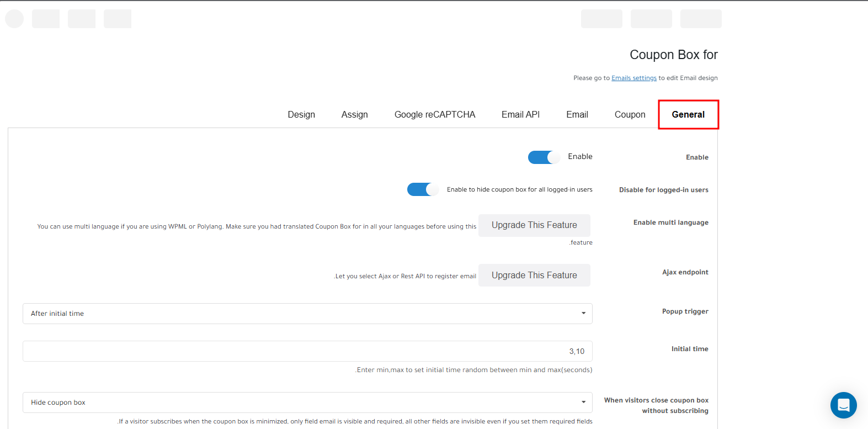868x429 pixels.
Task: Go to the Google reCAPTCHA tab
Action: 435,114
